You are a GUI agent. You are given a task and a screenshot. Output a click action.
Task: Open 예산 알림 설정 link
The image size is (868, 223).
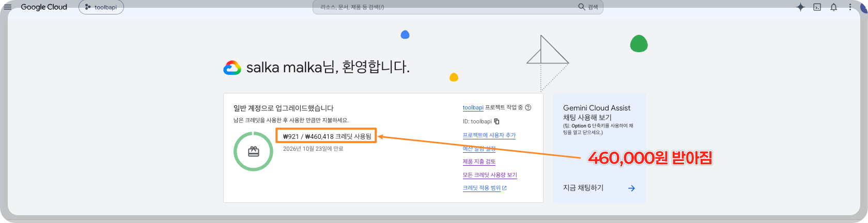click(x=479, y=148)
